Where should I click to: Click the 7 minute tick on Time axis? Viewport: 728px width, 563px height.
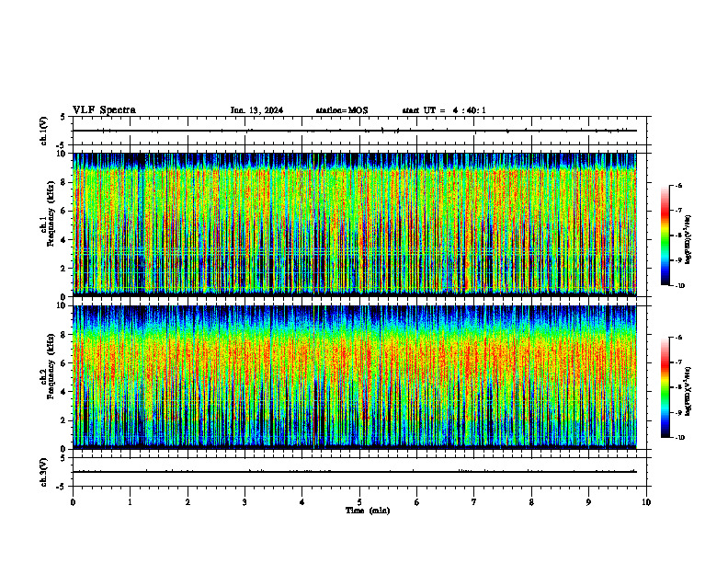click(474, 502)
